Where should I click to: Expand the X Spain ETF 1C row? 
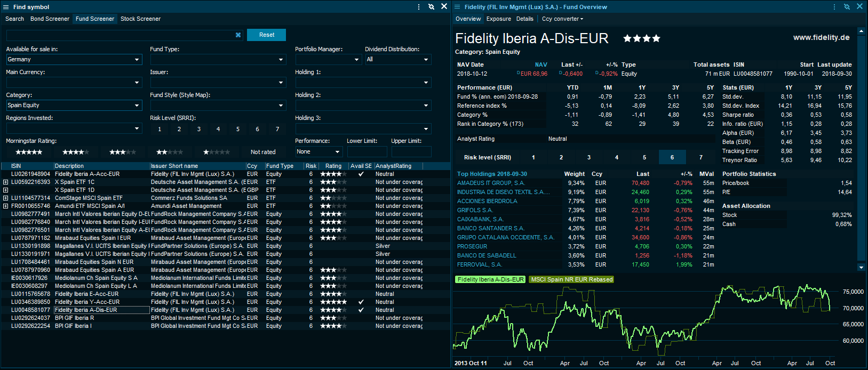tap(5, 182)
